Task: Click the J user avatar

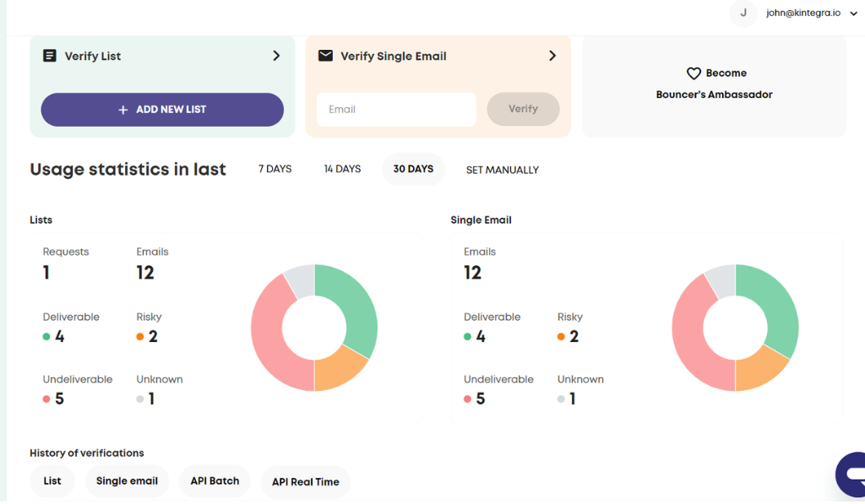Action: pos(743,14)
